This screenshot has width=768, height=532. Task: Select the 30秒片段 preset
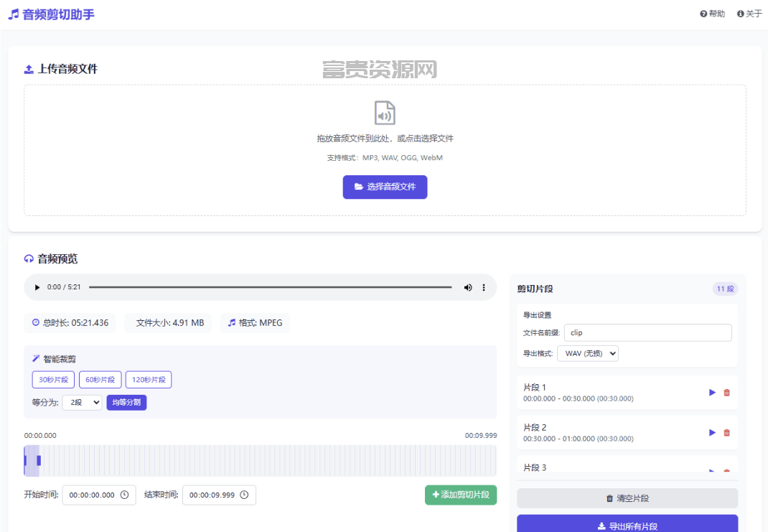click(x=53, y=380)
